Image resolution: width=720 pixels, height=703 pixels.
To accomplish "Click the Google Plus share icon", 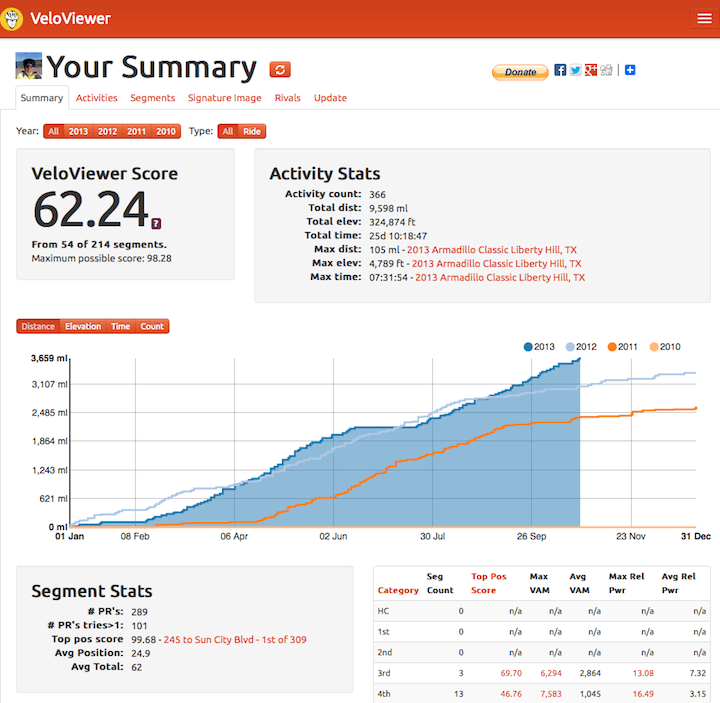I will tap(591, 70).
